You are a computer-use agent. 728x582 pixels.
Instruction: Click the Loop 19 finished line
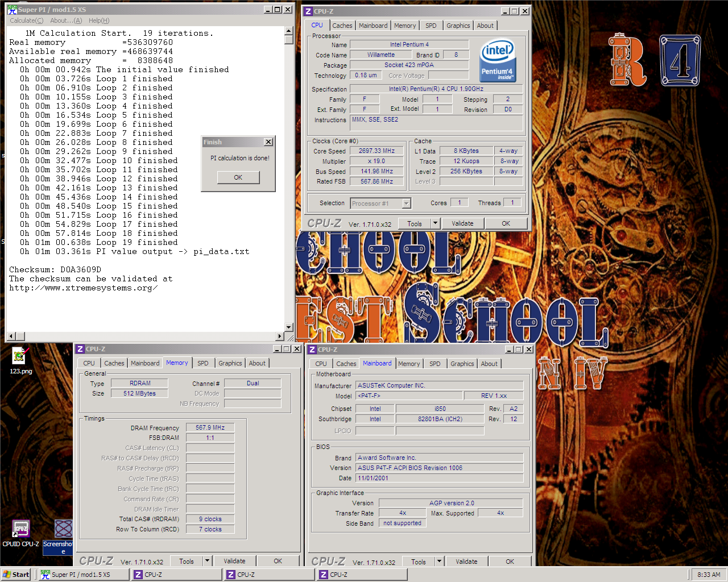pyautogui.click(x=99, y=242)
